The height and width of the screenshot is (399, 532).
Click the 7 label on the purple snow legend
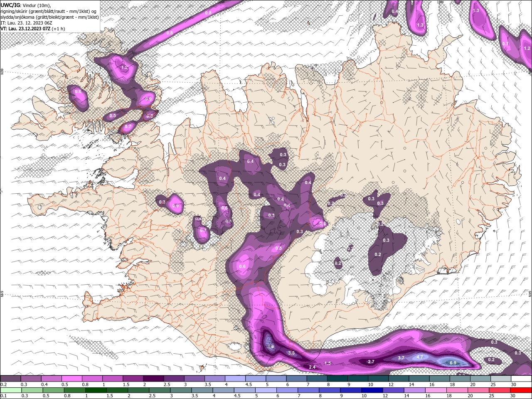click(308, 384)
